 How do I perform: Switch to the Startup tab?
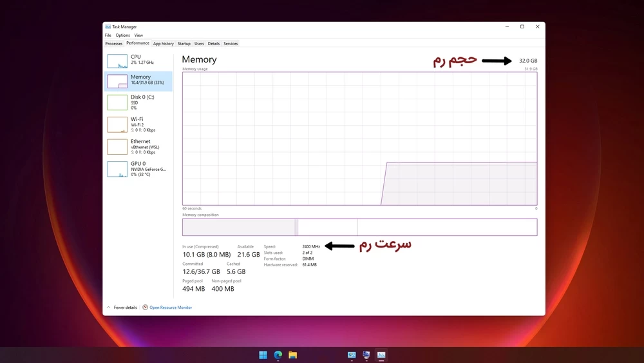(184, 44)
